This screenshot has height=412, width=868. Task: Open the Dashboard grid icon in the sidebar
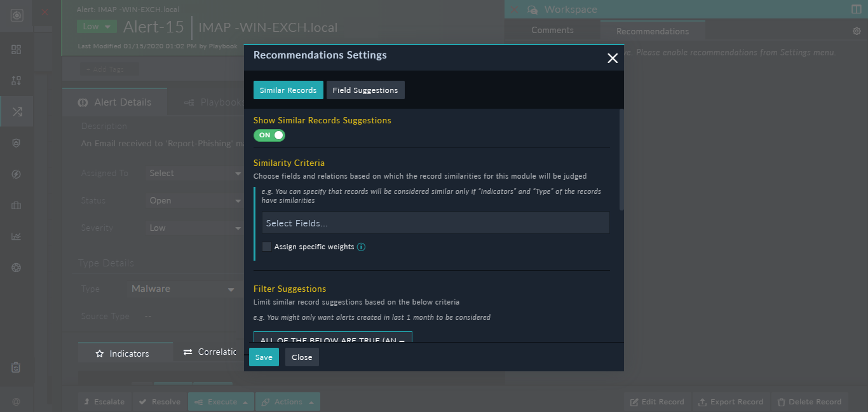click(x=16, y=49)
